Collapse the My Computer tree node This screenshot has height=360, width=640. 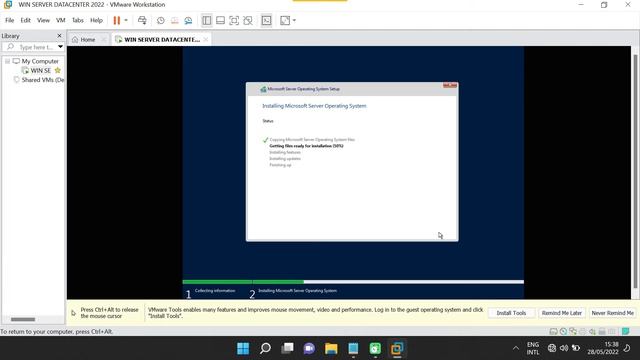pyautogui.click(x=7, y=61)
